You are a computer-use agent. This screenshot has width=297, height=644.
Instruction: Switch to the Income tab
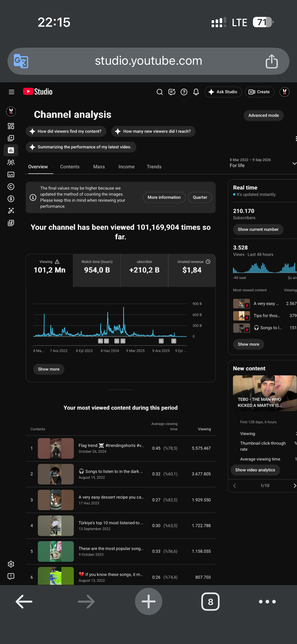click(126, 167)
